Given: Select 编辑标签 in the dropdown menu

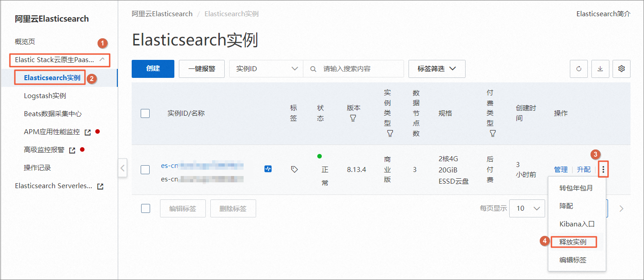Looking at the screenshot, I should coord(573,260).
